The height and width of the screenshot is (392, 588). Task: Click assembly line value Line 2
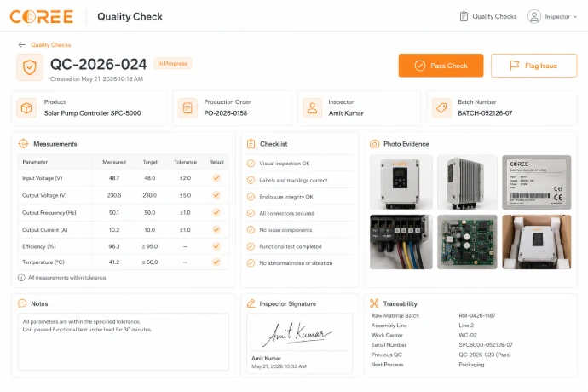(x=466, y=326)
